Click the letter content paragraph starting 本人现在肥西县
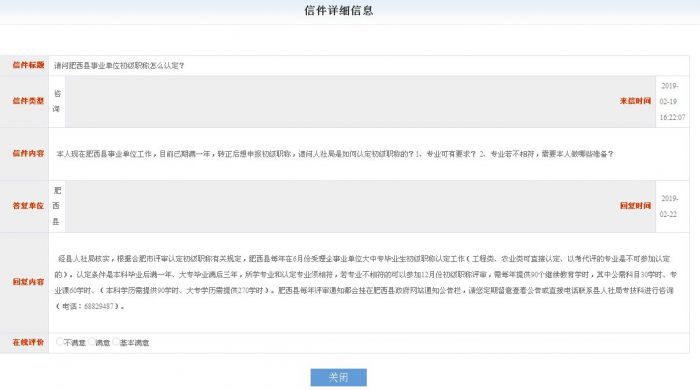 pyautogui.click(x=334, y=154)
